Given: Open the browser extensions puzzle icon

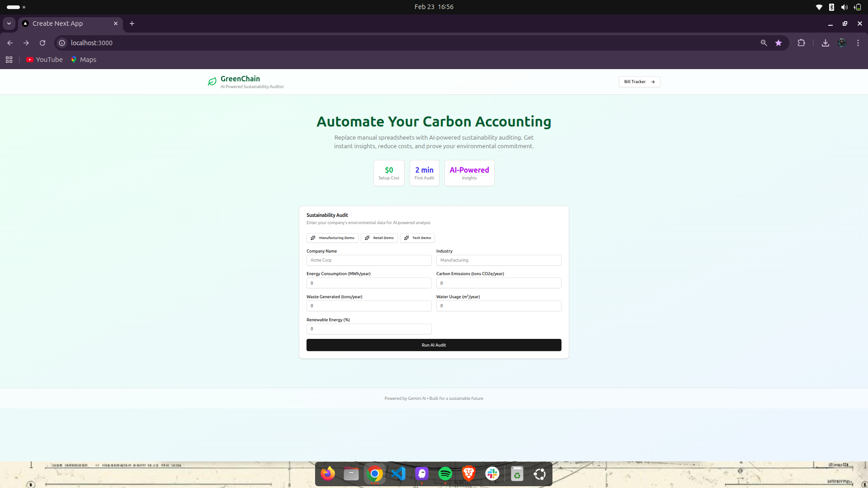Looking at the screenshot, I should coord(801,43).
